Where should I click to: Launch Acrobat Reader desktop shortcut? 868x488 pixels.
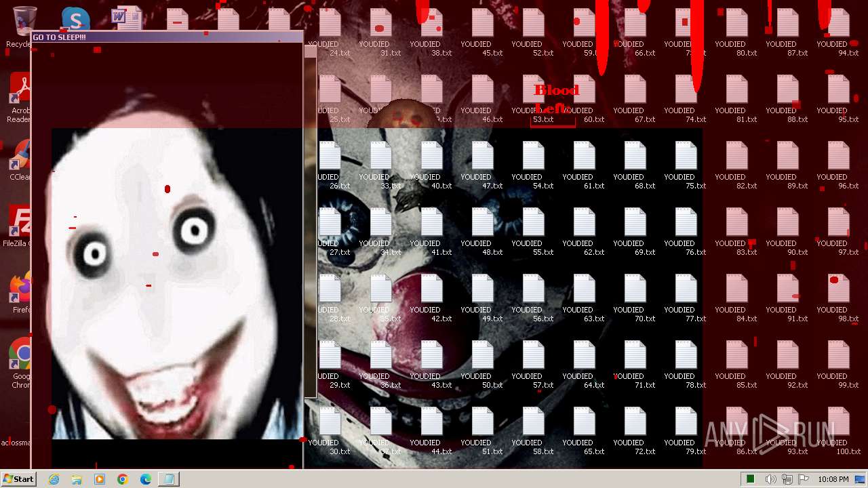(20, 98)
